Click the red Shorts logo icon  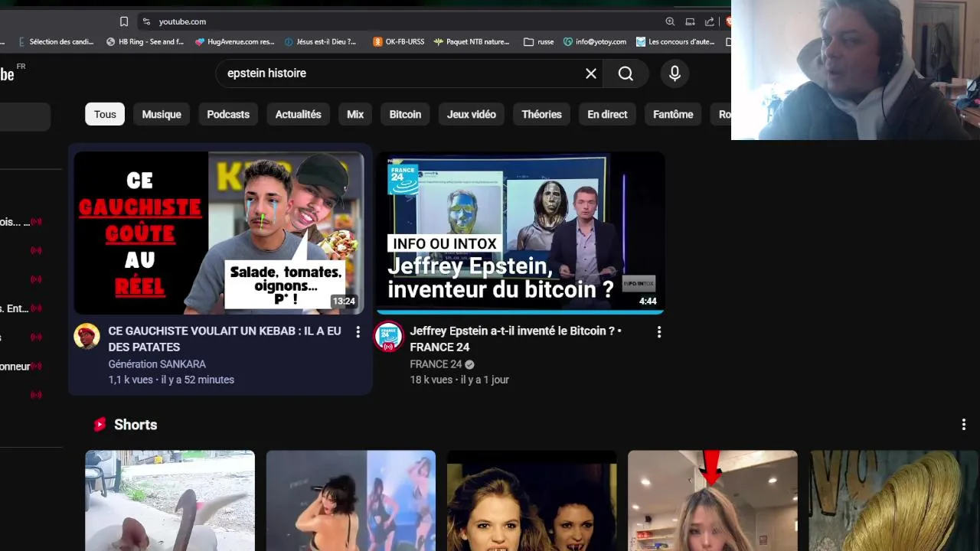click(x=100, y=425)
